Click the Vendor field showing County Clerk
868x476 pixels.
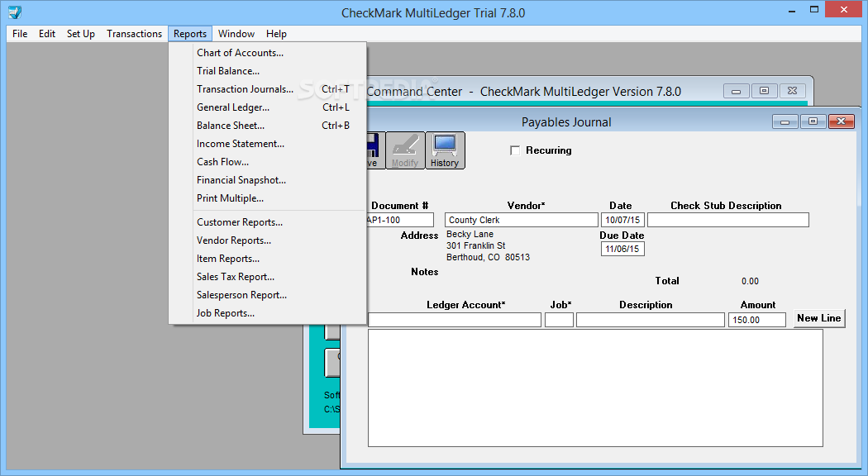tap(521, 221)
